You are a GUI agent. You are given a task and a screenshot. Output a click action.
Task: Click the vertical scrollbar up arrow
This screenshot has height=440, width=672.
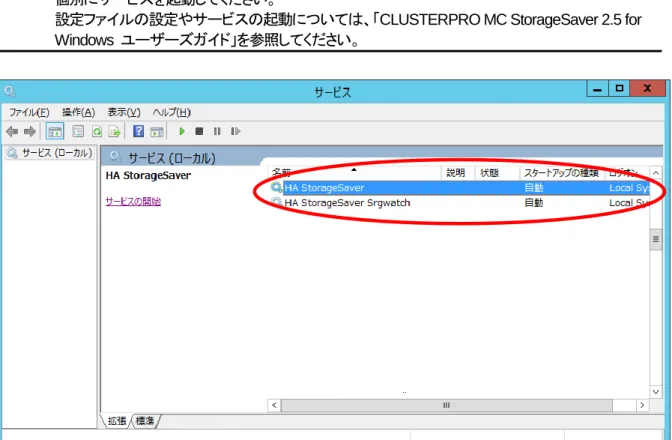(656, 173)
